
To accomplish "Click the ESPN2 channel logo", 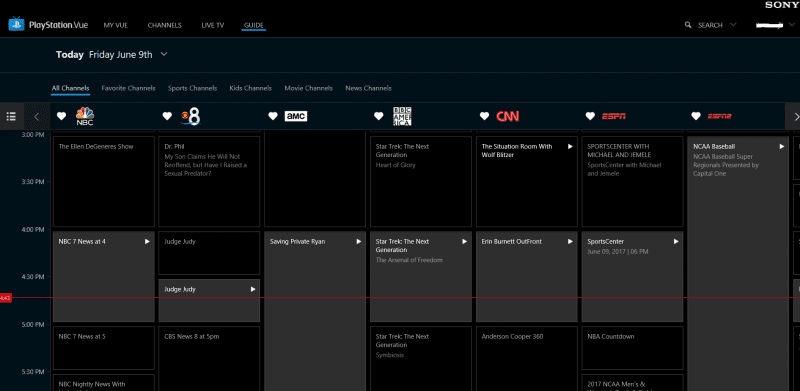I will point(719,116).
